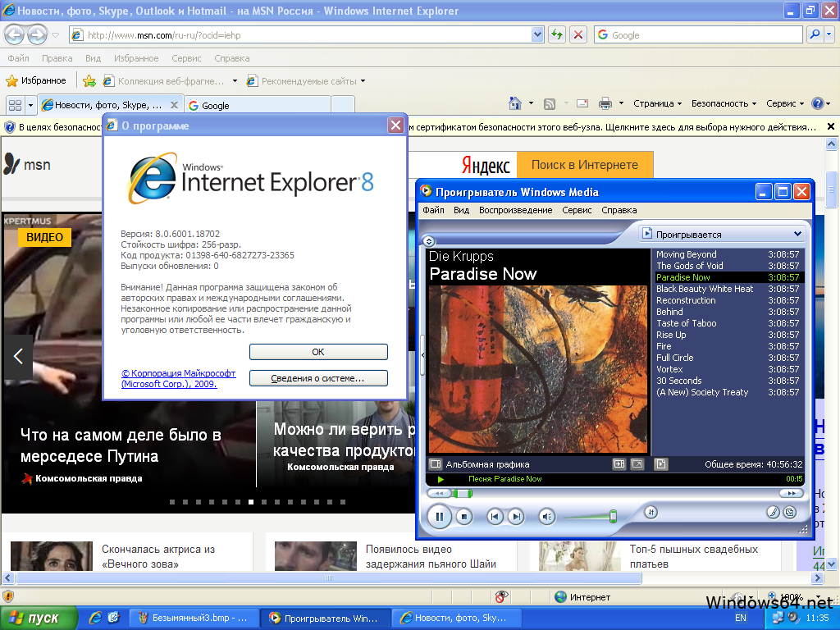
Task: Click the EN language indicator in tray
Action: (x=741, y=619)
